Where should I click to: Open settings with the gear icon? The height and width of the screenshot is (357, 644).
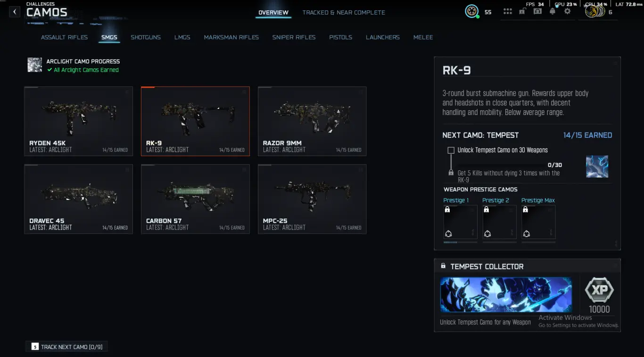567,11
